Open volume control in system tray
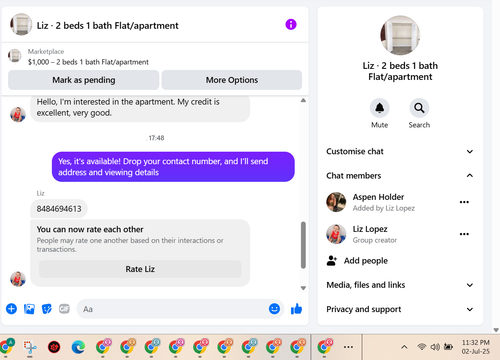500x360 pixels. coord(435,347)
